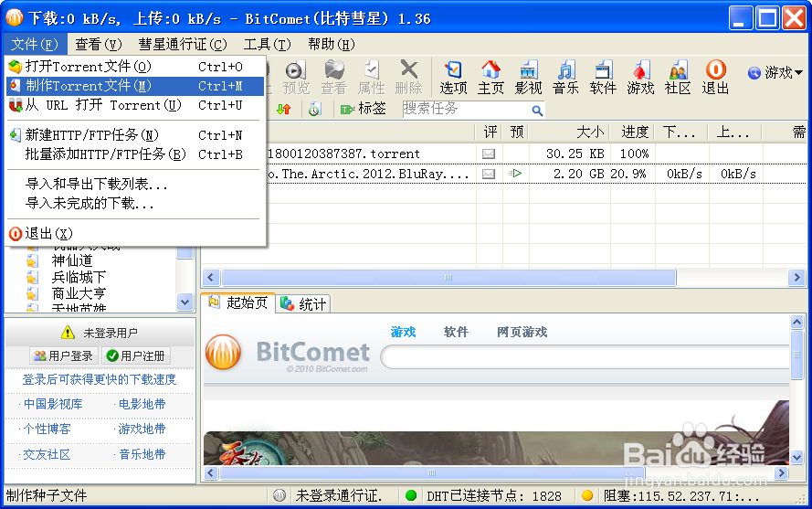Open the 交友社区 link
The height and width of the screenshot is (509, 812).
click(47, 454)
